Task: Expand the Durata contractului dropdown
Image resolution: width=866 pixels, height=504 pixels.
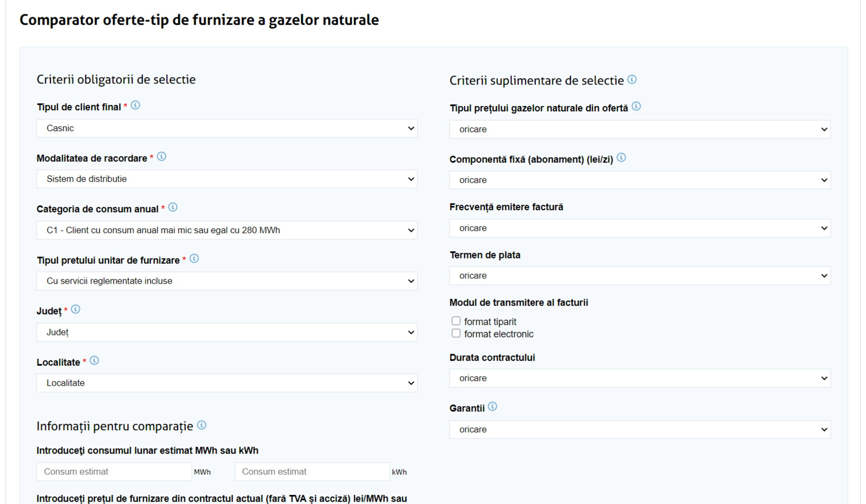Action: click(x=640, y=378)
